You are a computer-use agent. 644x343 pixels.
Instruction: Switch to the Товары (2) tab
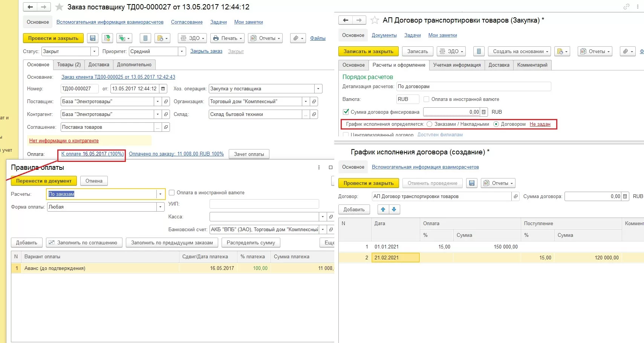click(x=69, y=65)
